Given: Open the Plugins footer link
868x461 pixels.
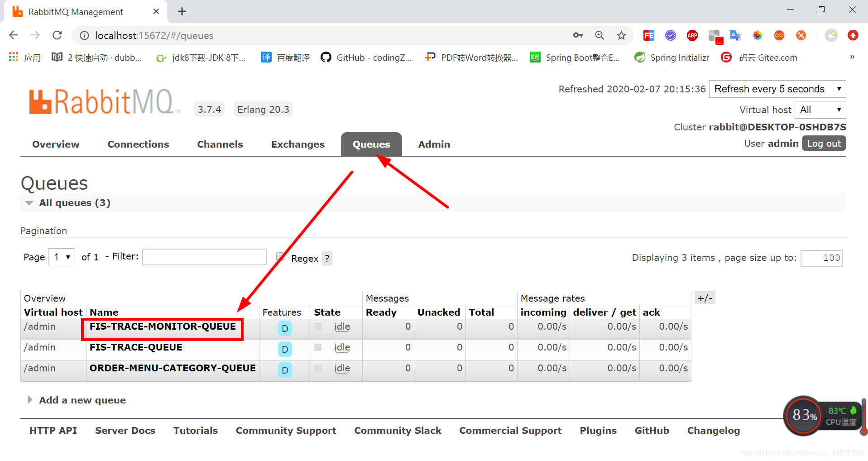Looking at the screenshot, I should pyautogui.click(x=598, y=431).
